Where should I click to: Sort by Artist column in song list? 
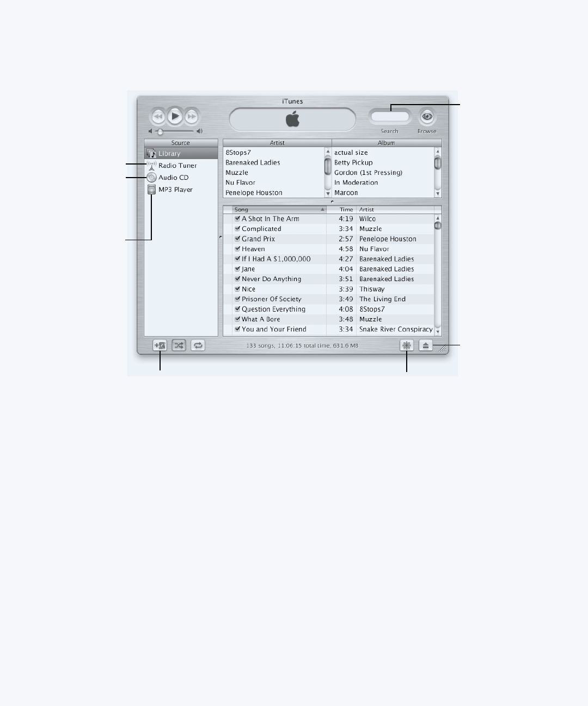(395, 209)
